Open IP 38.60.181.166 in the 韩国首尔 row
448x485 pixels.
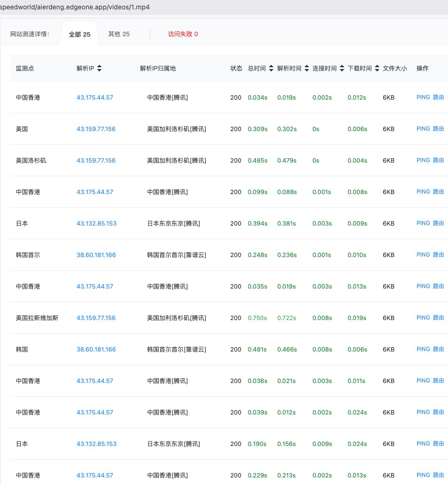(x=96, y=255)
